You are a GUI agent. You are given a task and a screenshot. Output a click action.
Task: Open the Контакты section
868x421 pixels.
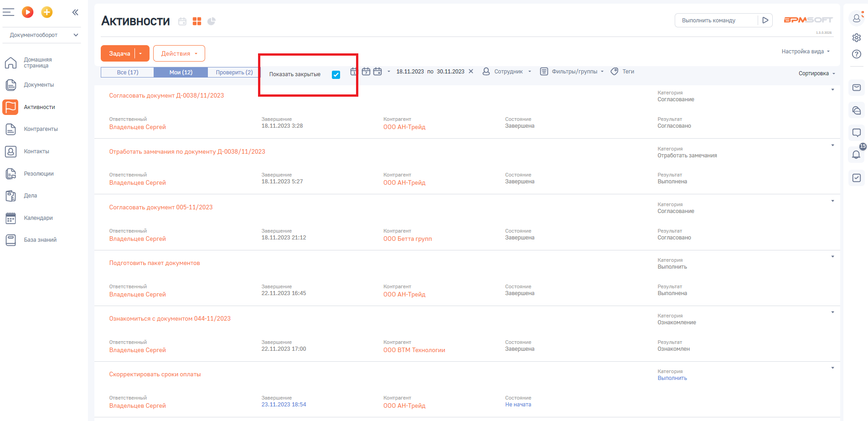(36, 151)
